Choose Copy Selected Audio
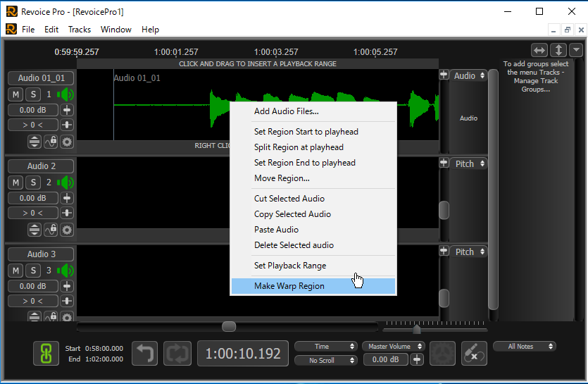Image resolution: width=588 pixels, height=384 pixels. coord(313,214)
